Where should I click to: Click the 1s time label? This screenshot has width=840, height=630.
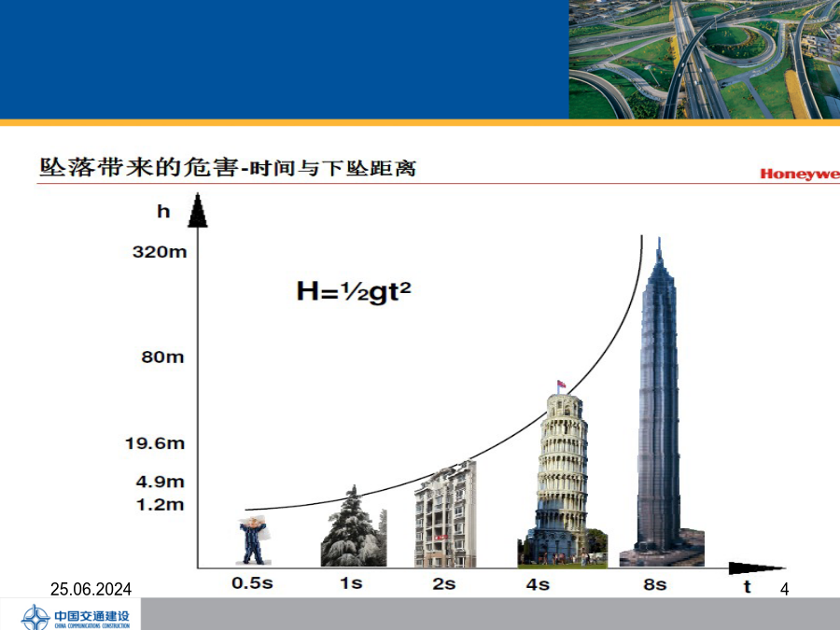(351, 582)
